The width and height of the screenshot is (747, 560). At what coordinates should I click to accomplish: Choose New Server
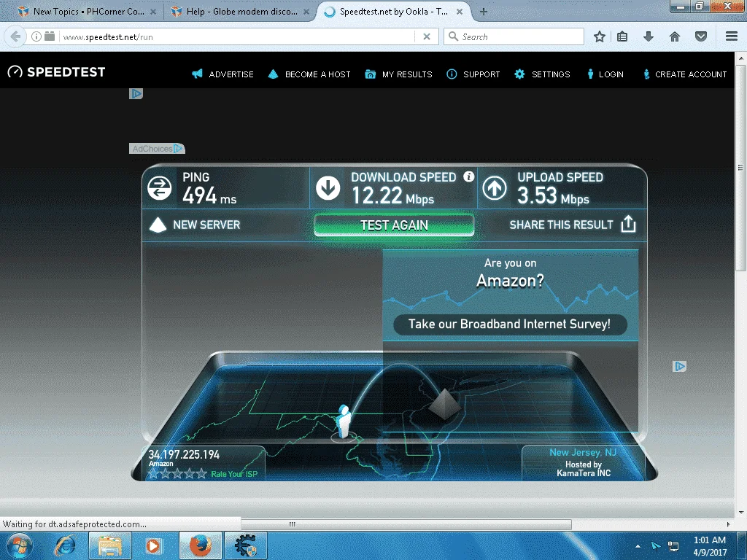point(195,225)
